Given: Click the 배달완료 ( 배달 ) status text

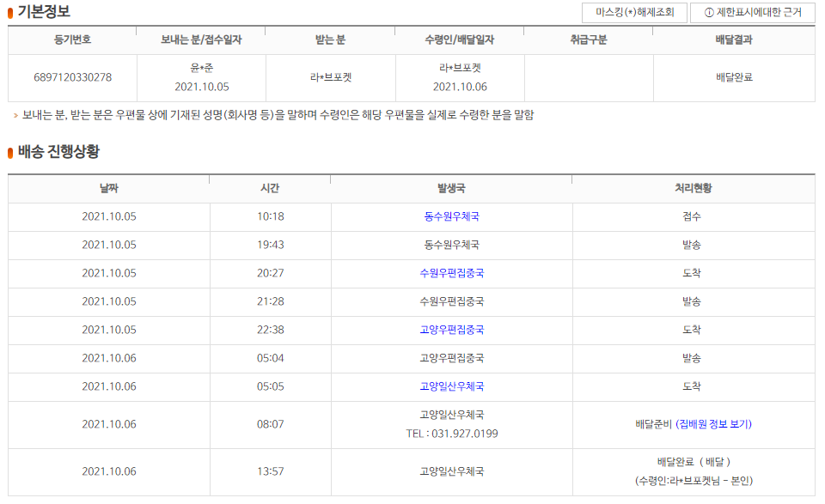Looking at the screenshot, I should click(x=694, y=462).
